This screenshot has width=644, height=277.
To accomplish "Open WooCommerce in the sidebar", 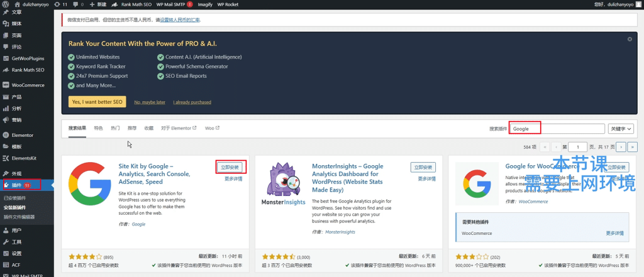I will click(26, 85).
